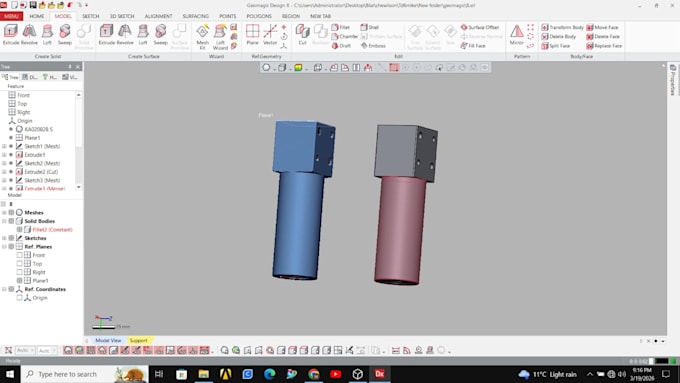Viewport: 680px width, 383px height.
Task: Toggle visibility of Meshes in Model tree
Action: click(11, 213)
